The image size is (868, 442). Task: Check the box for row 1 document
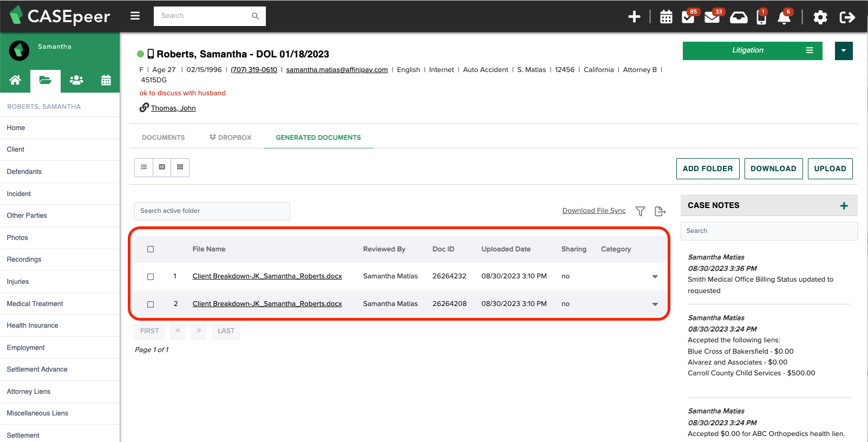151,277
